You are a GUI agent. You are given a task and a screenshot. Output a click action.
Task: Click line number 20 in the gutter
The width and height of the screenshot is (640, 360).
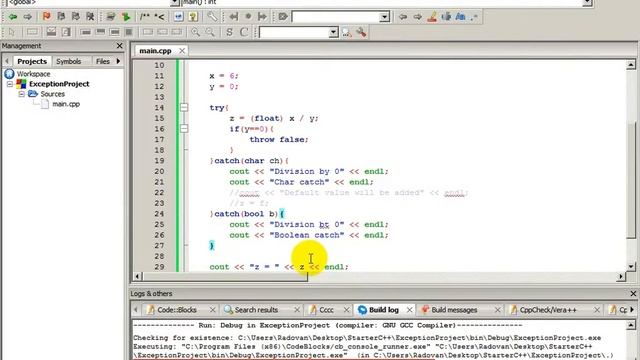click(159, 171)
